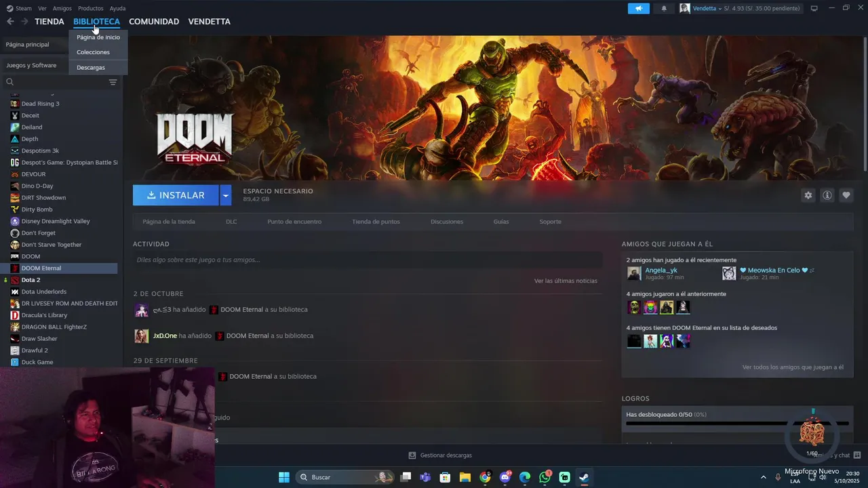The width and height of the screenshot is (868, 488).
Task: Select Colecciones from Biblioteca menu
Action: click(98, 52)
